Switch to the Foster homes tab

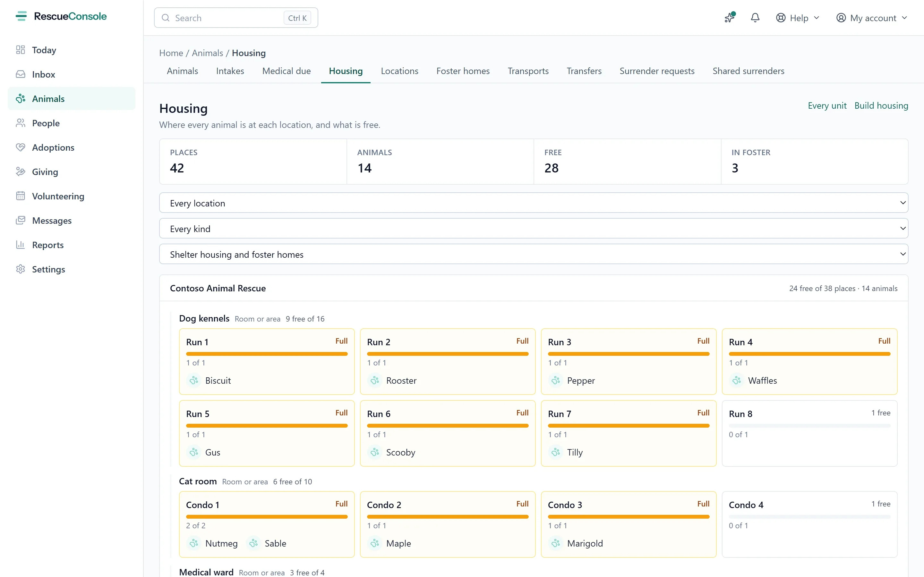click(x=463, y=71)
